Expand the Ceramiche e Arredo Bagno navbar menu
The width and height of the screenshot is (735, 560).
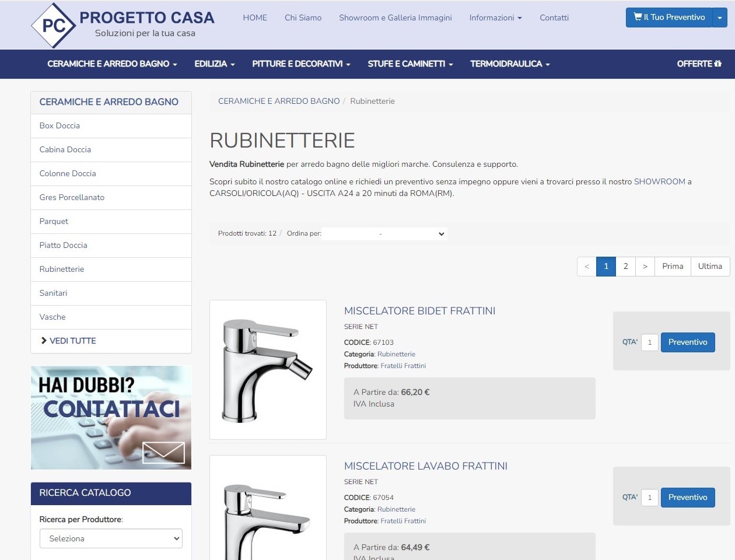click(x=112, y=64)
